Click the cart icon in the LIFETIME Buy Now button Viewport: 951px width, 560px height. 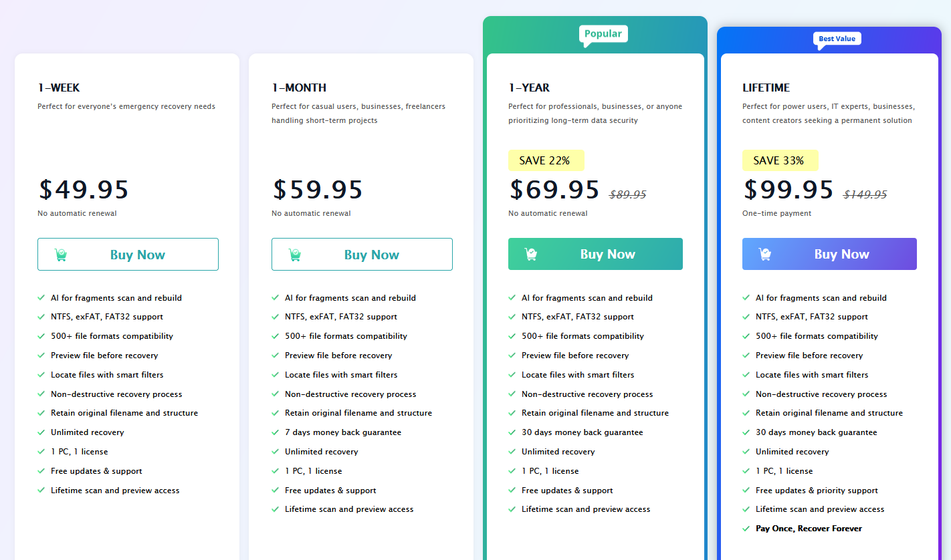(x=765, y=254)
